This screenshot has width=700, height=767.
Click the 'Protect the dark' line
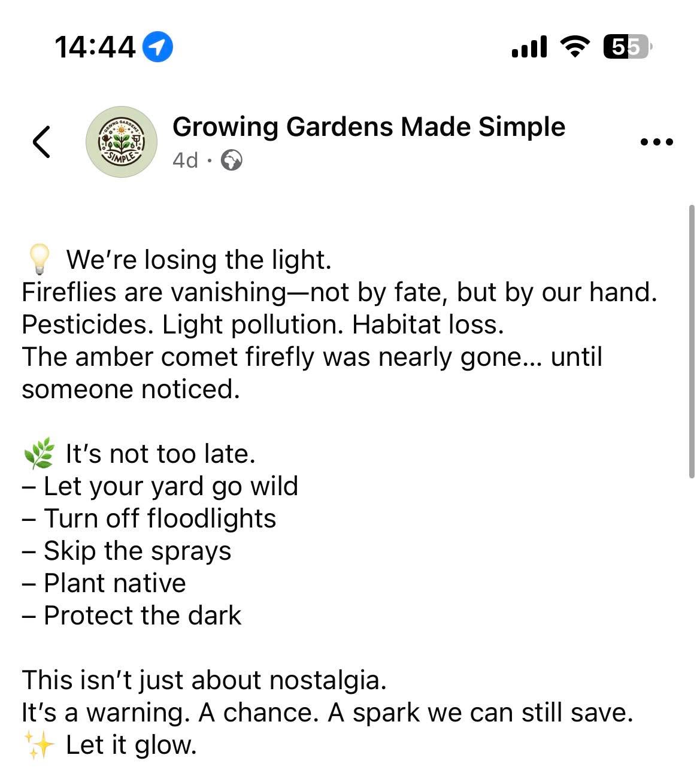point(132,616)
